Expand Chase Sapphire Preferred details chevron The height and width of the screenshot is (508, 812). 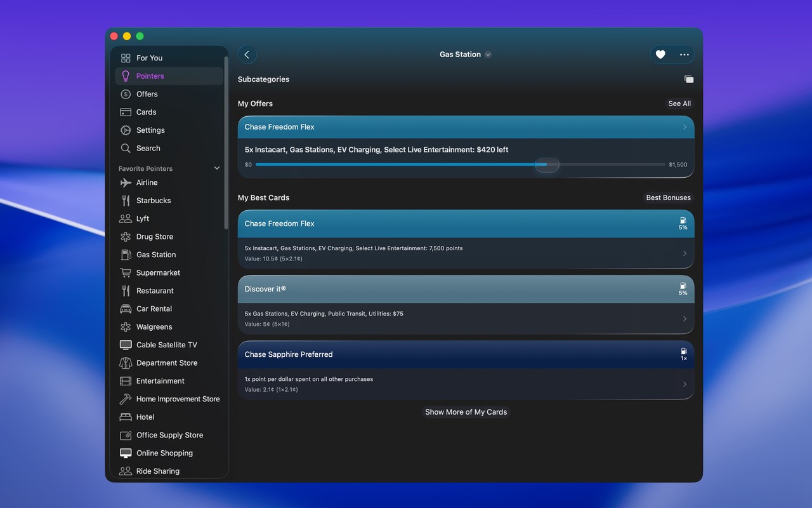click(x=684, y=384)
